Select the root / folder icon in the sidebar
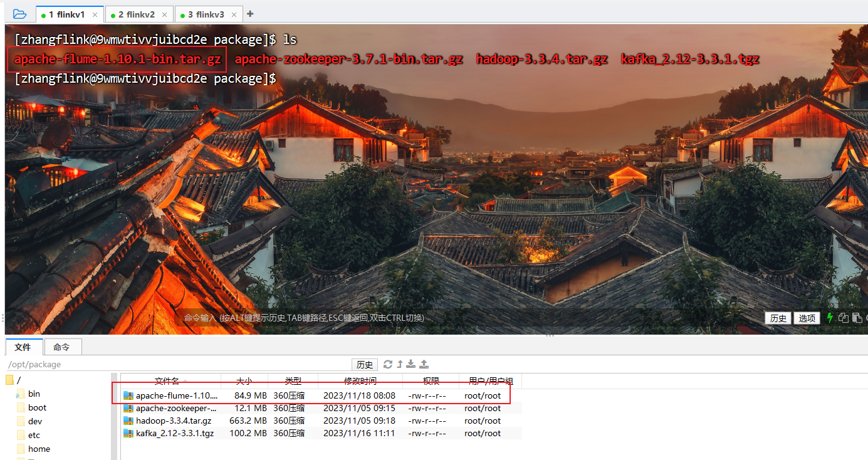The height and width of the screenshot is (460, 868). (10, 379)
